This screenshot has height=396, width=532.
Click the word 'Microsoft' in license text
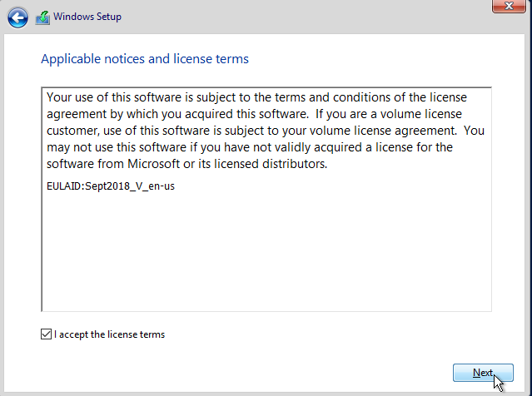click(153, 164)
